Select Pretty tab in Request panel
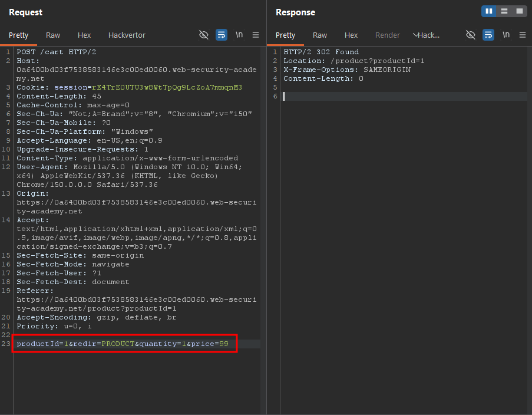Screen dimensions: 532x415 click(x=19, y=35)
